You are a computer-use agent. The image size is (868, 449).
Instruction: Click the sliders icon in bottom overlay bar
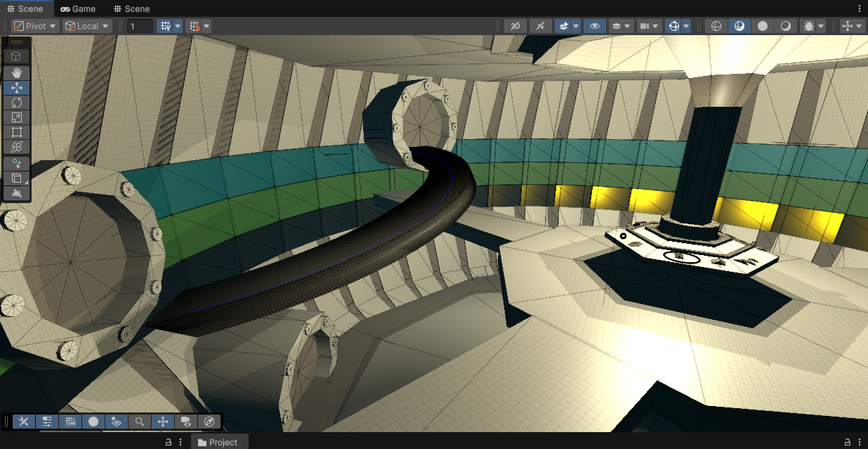47,422
